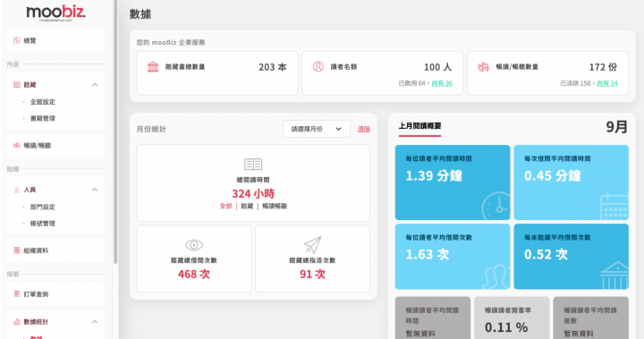Open 帳號管理 in the sidebar
Screen dimensions: 644x339
[42, 224]
